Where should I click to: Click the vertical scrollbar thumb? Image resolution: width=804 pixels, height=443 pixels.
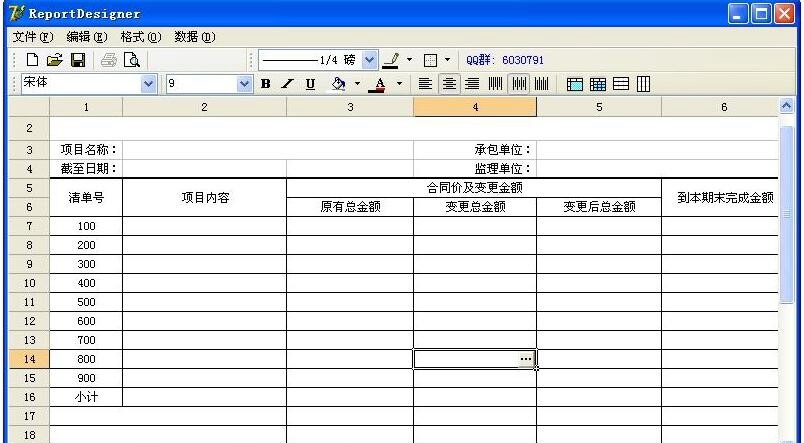tap(786, 214)
